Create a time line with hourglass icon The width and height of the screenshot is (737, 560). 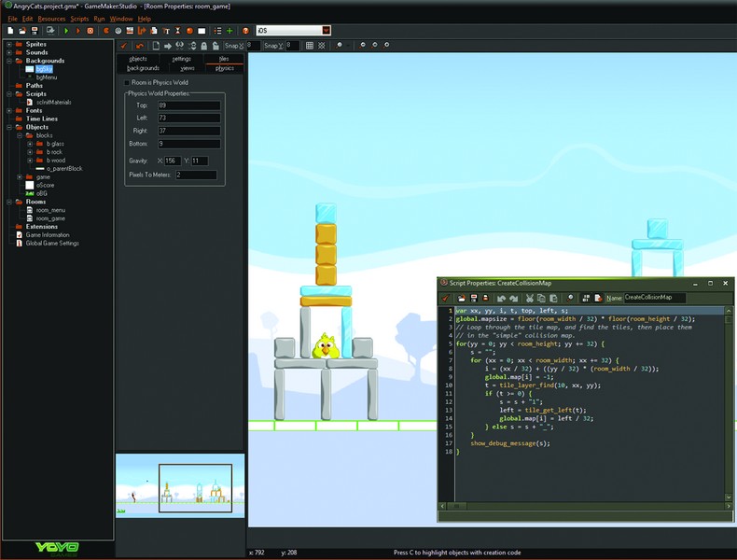tap(177, 31)
